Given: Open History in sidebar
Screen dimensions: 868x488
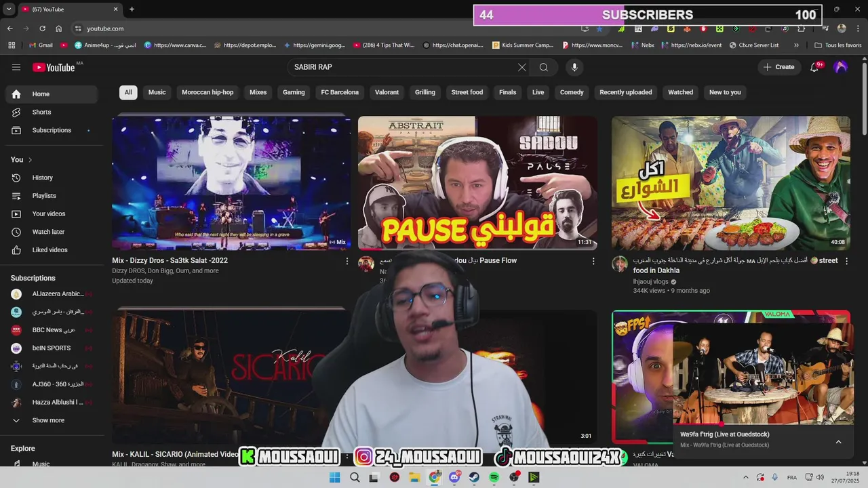Looking at the screenshot, I should coord(52,178).
